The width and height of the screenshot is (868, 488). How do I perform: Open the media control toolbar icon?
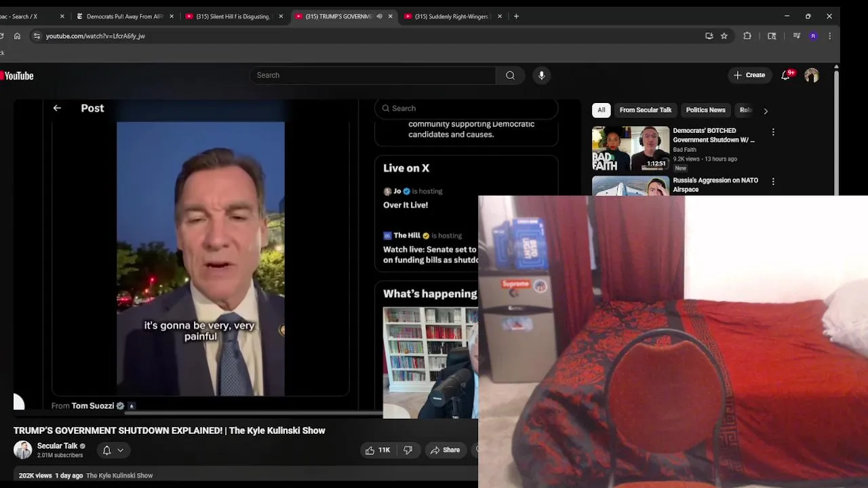click(797, 36)
